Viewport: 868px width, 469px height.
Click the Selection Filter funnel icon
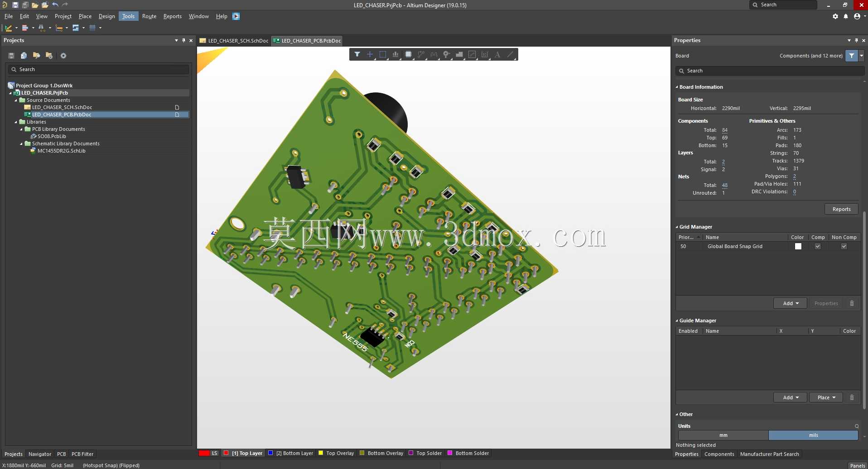tap(357, 54)
